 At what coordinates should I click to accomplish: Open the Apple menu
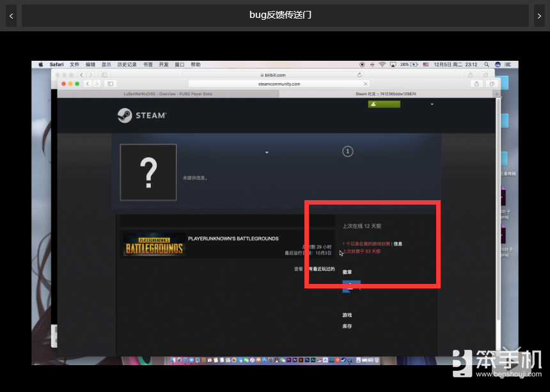41,65
